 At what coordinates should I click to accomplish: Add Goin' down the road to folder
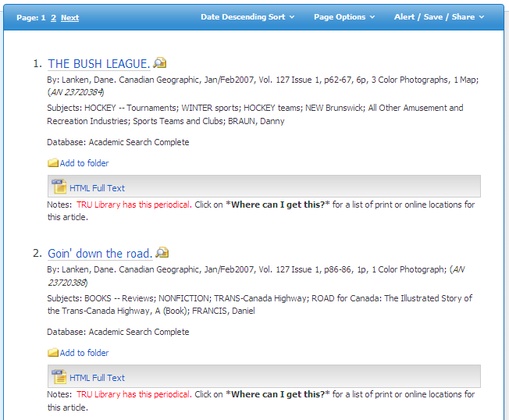[84, 353]
